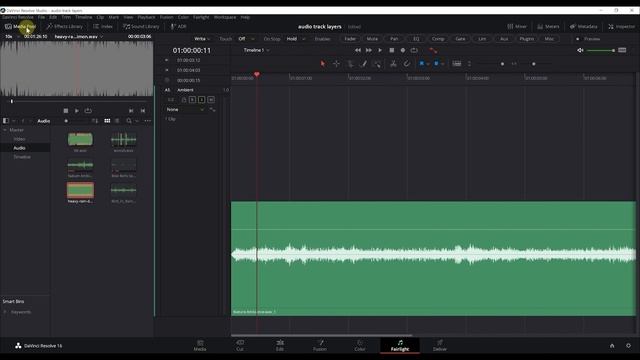Toggle the Link clips icon
The width and height of the screenshot is (640, 360).
pyautogui.click(x=407, y=64)
